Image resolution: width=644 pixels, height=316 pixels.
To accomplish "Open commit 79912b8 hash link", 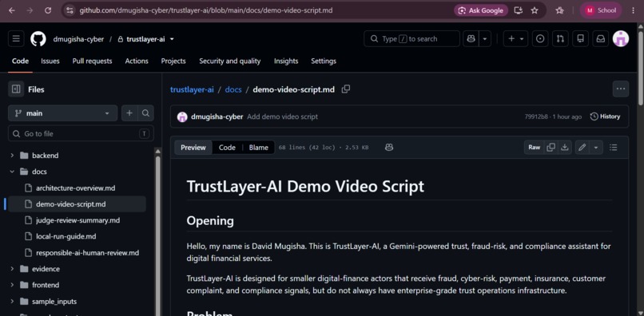I will click(536, 117).
